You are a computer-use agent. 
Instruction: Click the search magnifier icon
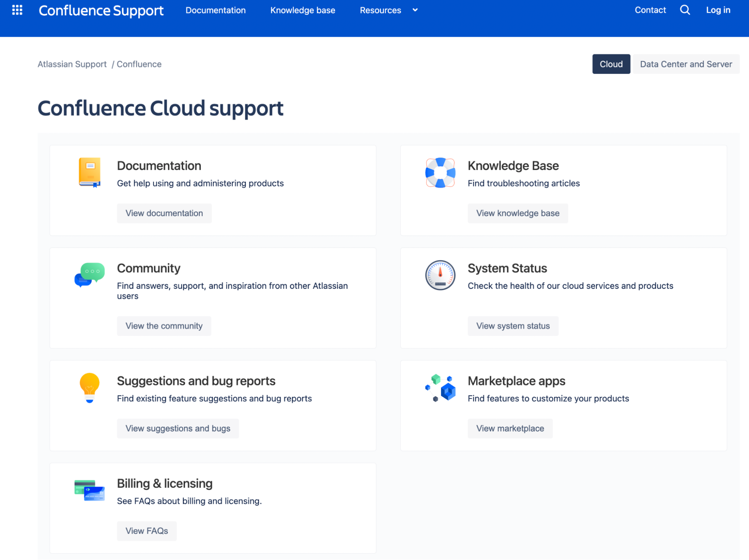tap(685, 10)
